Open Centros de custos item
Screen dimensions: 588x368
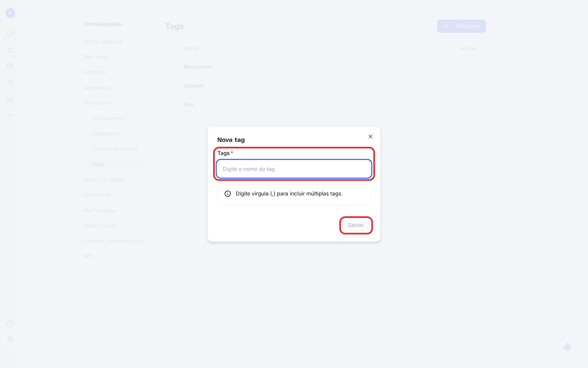coord(115,149)
